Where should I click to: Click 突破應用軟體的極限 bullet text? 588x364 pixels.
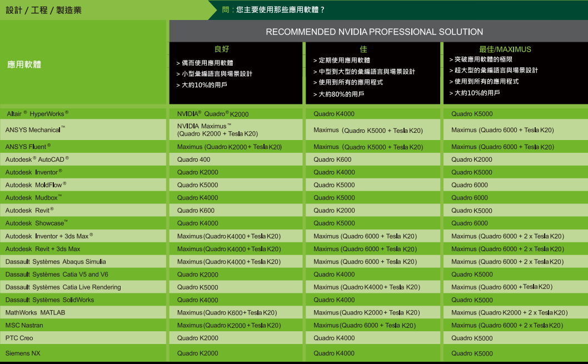pyautogui.click(x=484, y=59)
